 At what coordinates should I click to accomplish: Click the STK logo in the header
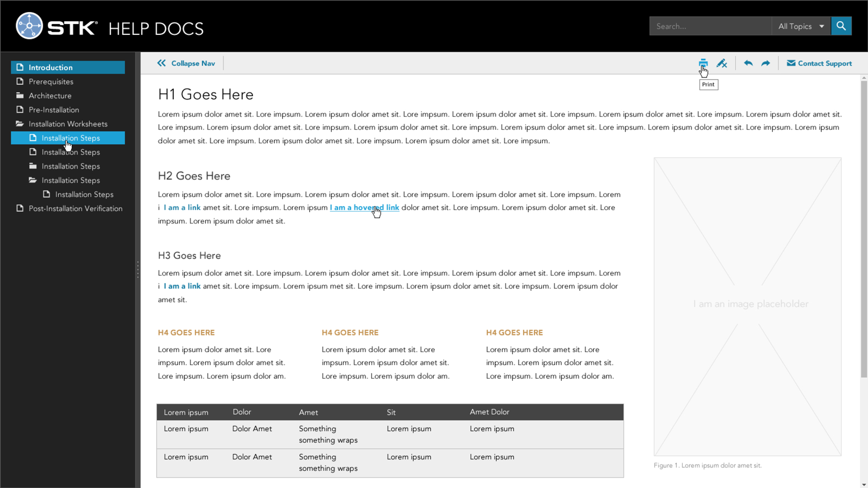(x=57, y=26)
